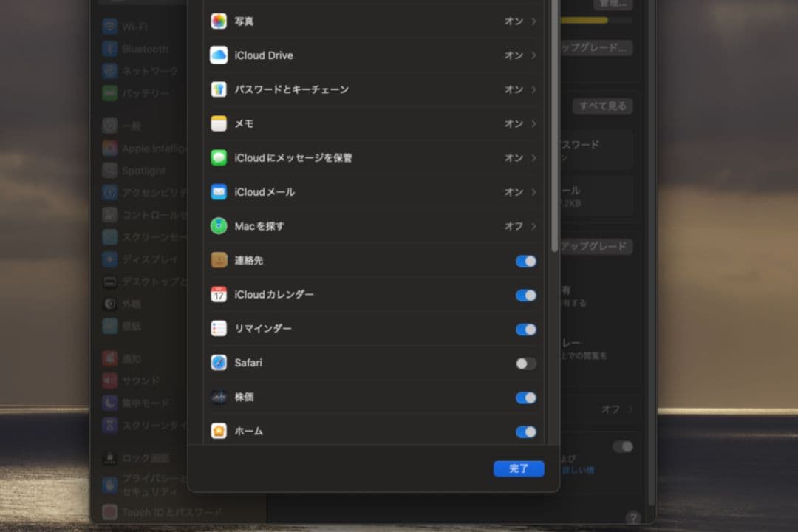Click the Macを探す green radar icon
This screenshot has height=532, width=798.
[x=219, y=226]
